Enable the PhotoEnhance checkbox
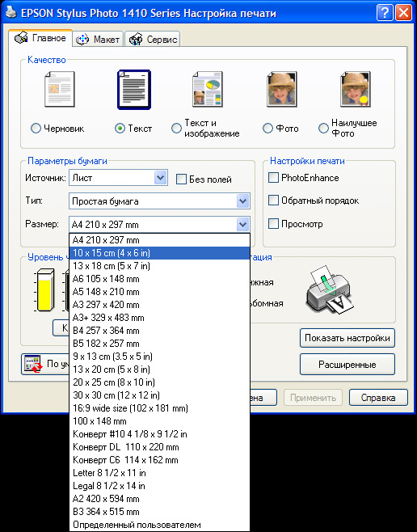The image size is (417, 532). pos(273,177)
